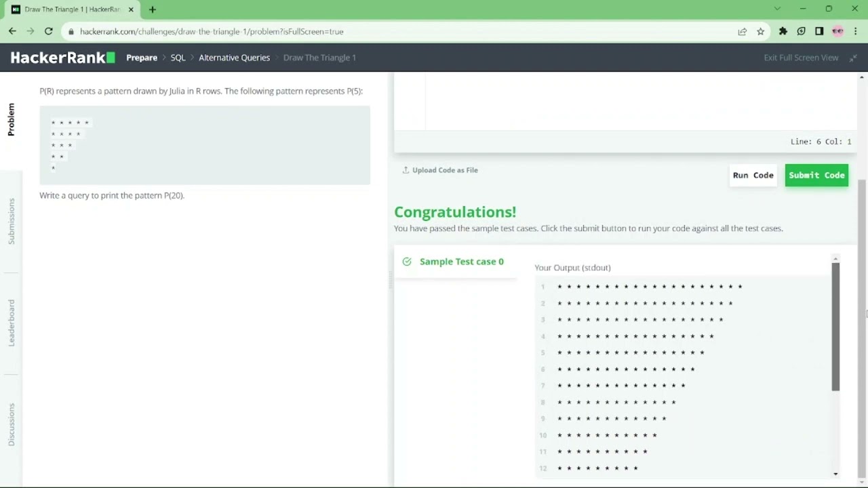The height and width of the screenshot is (488, 868).
Task: Click the code editor text area
Action: pos(641,102)
